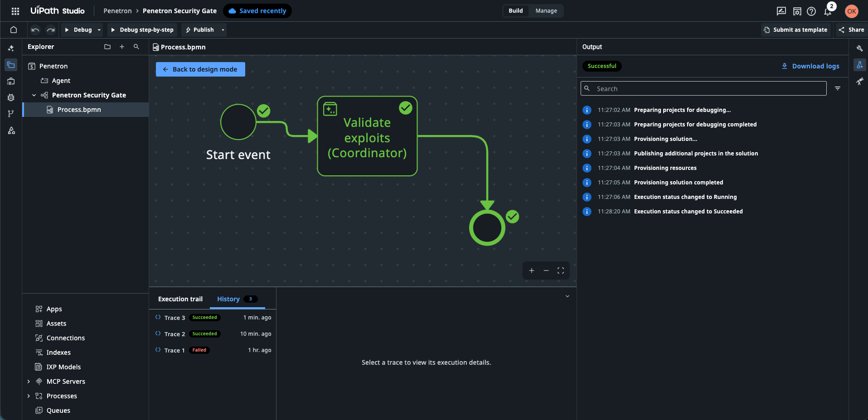Screen dimensions: 868x420
Task: Open the apps grid launcher
Action: click(x=15, y=11)
